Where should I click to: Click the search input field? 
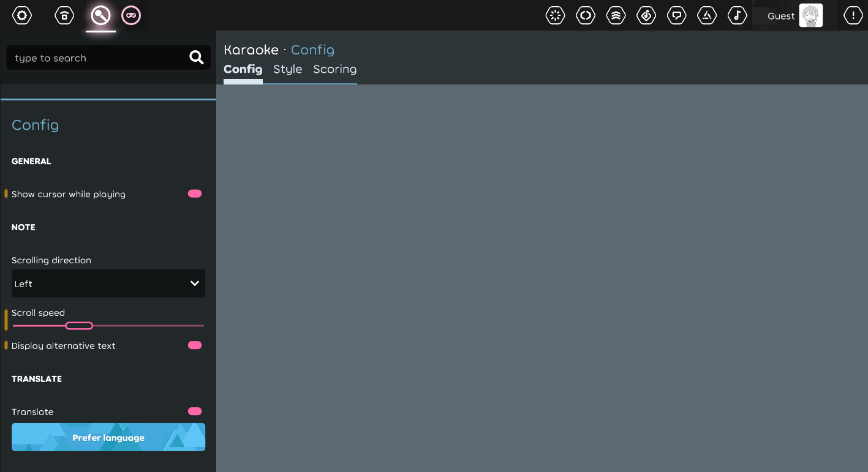pos(98,58)
